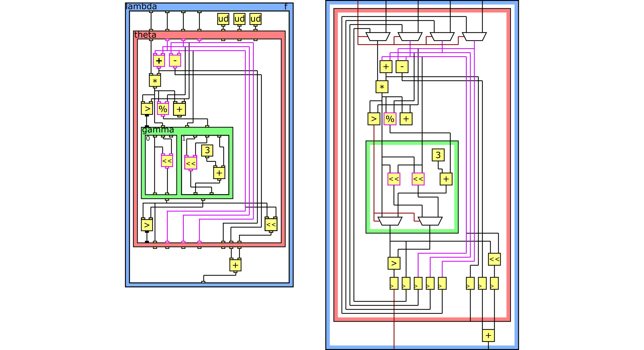Select the leftmost register in right diagram row
644x350 pixels.
point(394,283)
